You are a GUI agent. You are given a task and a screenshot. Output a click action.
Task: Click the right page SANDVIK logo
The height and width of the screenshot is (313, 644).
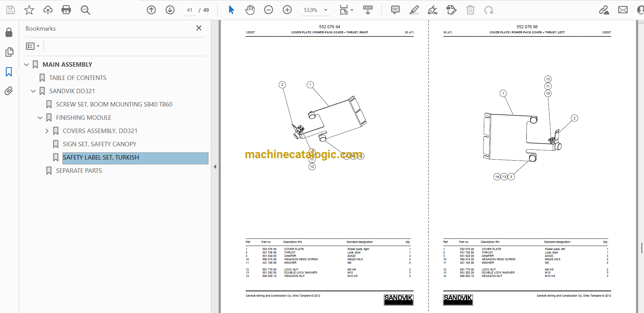(458, 300)
